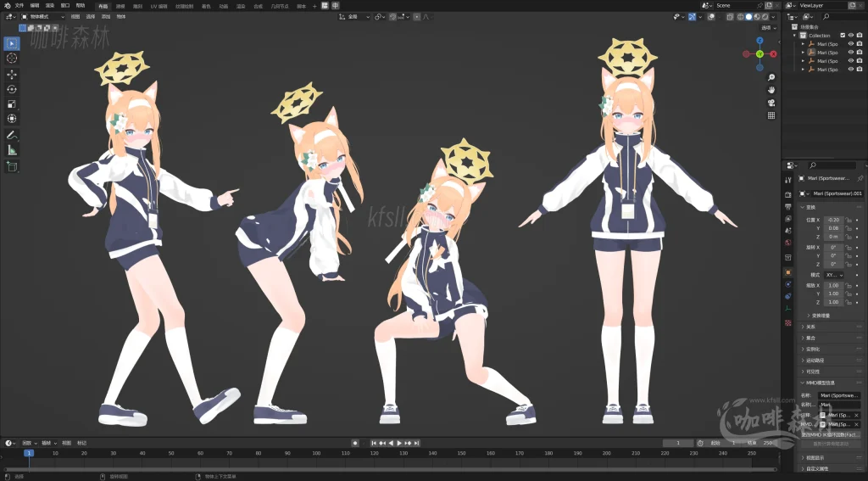Open the 文件 File menu
The height and width of the screenshot is (481, 868).
[19, 6]
